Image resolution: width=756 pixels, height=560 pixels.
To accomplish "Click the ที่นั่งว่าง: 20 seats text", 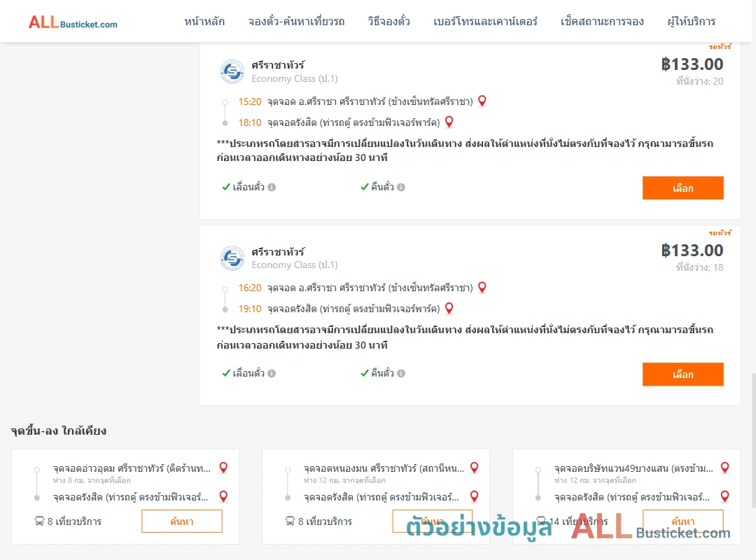I will [x=699, y=81].
